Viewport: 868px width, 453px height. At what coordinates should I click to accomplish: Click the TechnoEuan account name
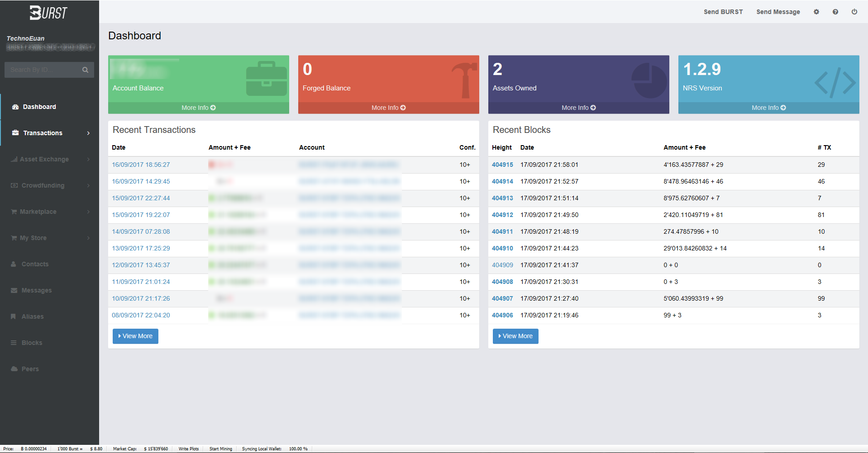pos(25,38)
